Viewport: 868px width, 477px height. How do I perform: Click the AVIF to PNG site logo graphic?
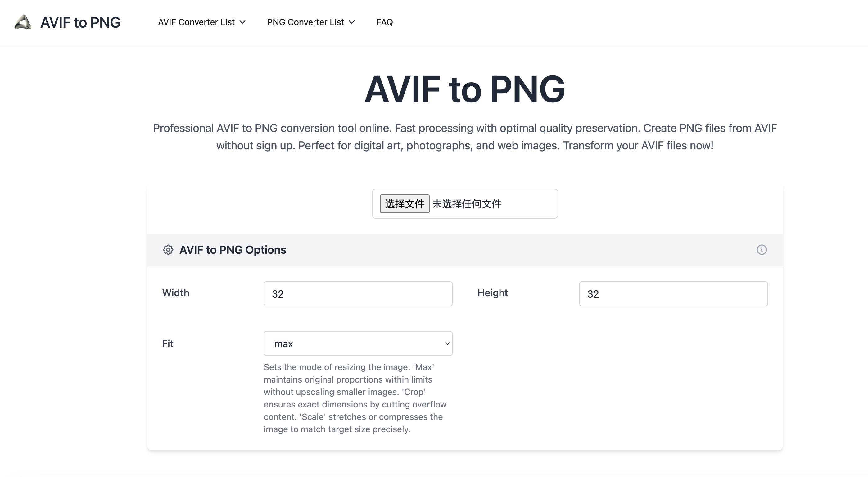(x=22, y=22)
